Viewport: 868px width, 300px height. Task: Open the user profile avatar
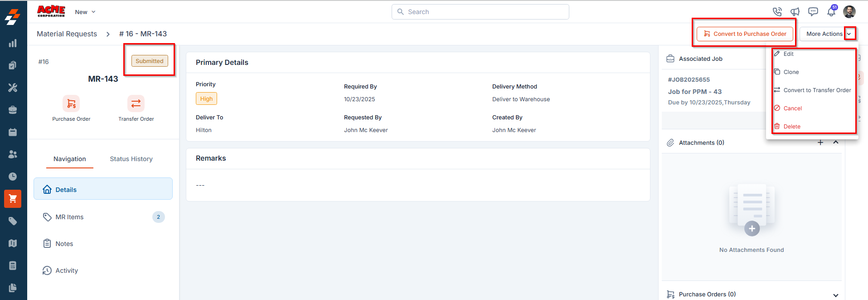point(849,12)
